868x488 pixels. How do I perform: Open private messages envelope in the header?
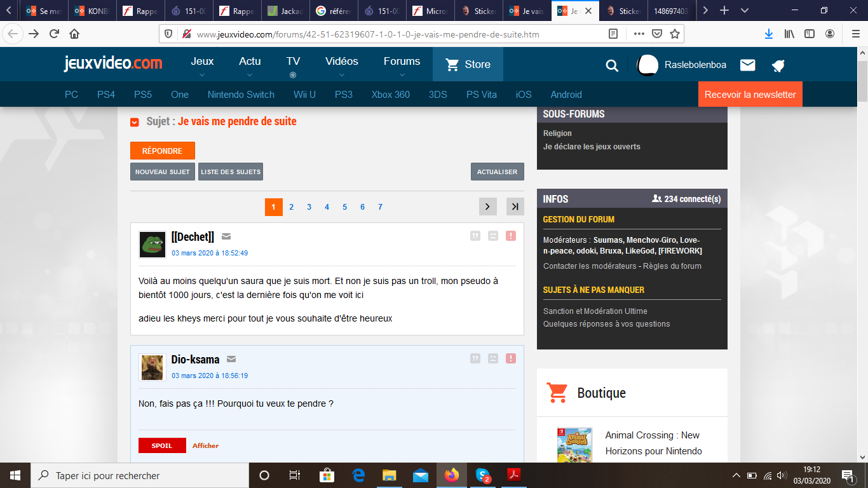747,65
